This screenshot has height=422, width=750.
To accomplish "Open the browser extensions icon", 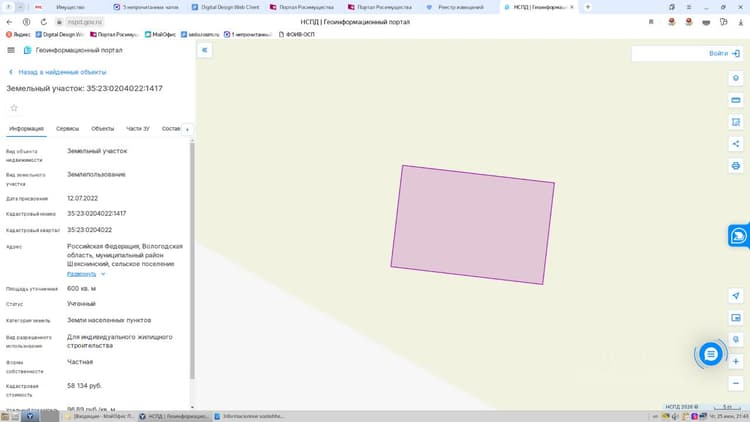I will click(723, 22).
